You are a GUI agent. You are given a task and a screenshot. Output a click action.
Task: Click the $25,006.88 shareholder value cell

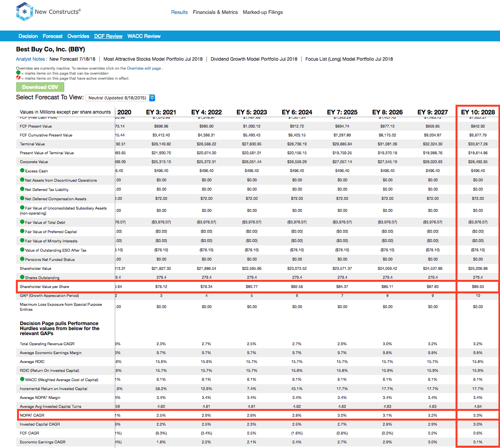click(478, 268)
